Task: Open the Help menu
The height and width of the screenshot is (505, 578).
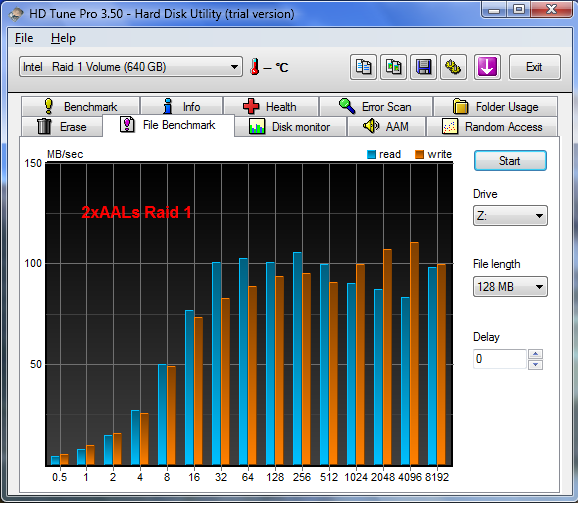Action: click(63, 38)
